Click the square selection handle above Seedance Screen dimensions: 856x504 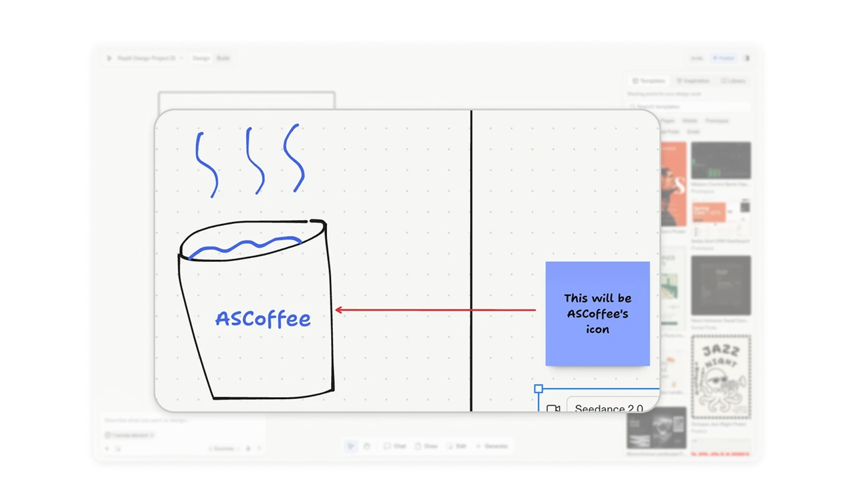[x=538, y=388]
